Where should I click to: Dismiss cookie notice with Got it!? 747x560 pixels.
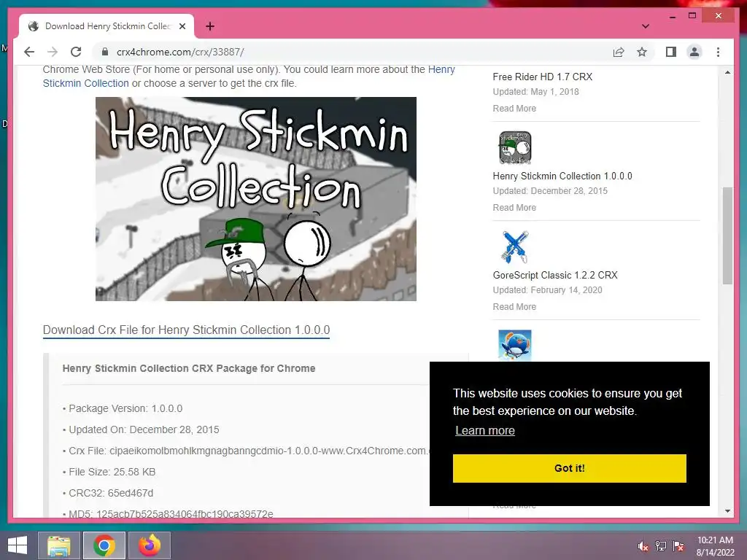(569, 468)
